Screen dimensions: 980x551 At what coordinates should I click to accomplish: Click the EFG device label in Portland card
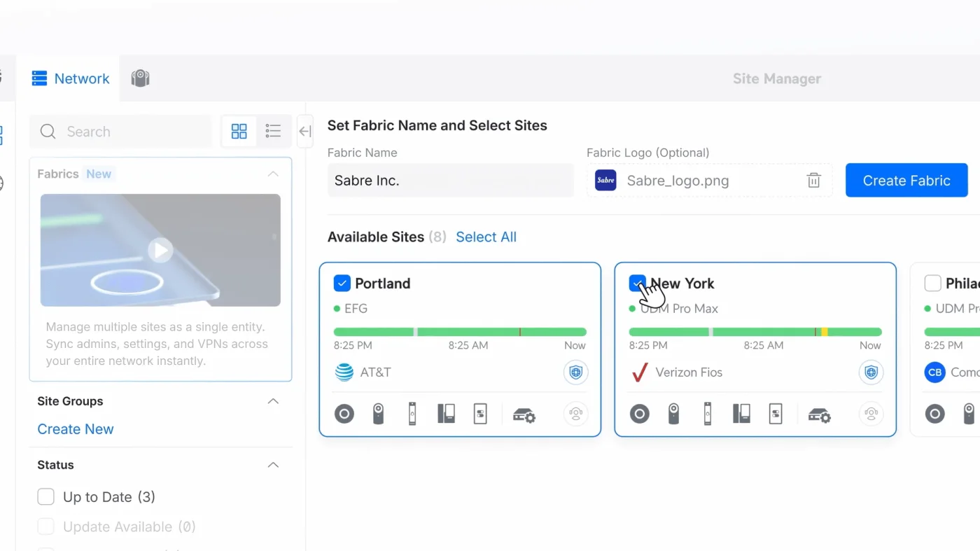click(x=356, y=308)
